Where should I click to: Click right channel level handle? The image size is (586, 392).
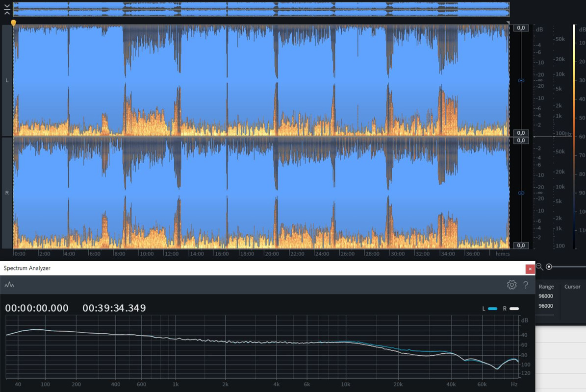click(x=521, y=193)
